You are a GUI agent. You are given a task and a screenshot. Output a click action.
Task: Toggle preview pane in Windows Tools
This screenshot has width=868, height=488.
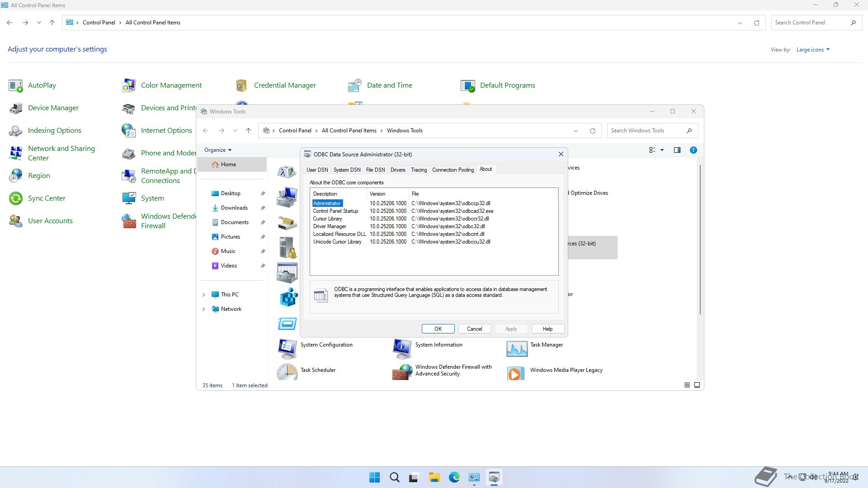click(x=677, y=150)
